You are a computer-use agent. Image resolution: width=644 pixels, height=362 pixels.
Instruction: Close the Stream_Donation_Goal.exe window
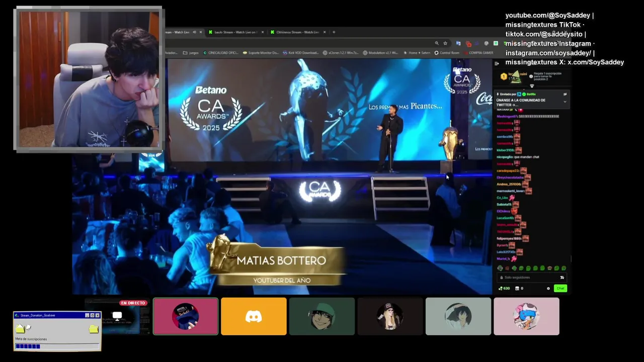97,315
